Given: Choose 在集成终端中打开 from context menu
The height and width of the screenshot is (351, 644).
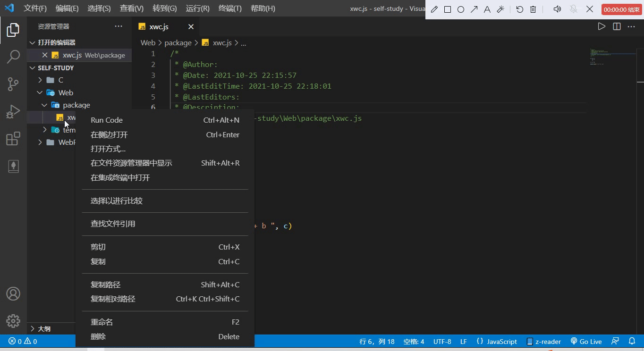Looking at the screenshot, I should (165, 177).
